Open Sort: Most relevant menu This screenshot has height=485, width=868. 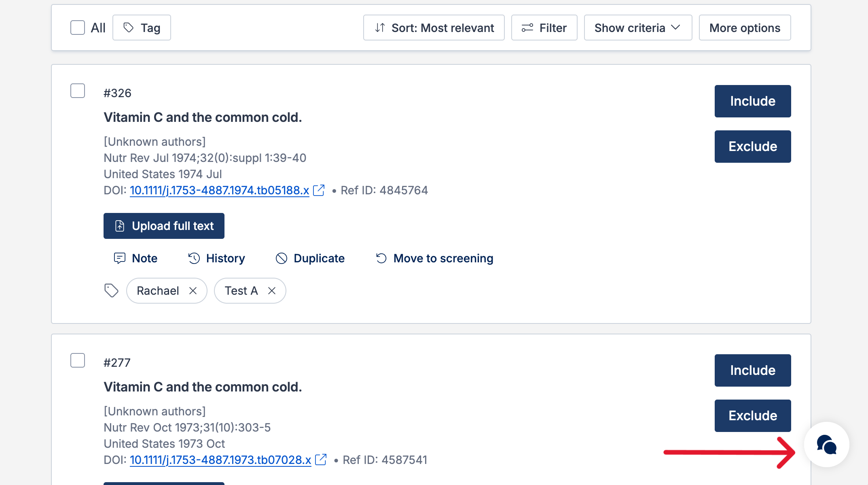click(434, 28)
